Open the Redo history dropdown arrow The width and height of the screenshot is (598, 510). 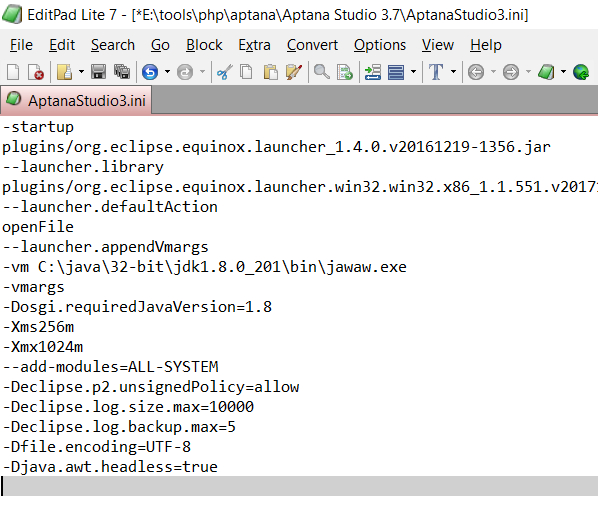[202, 71]
